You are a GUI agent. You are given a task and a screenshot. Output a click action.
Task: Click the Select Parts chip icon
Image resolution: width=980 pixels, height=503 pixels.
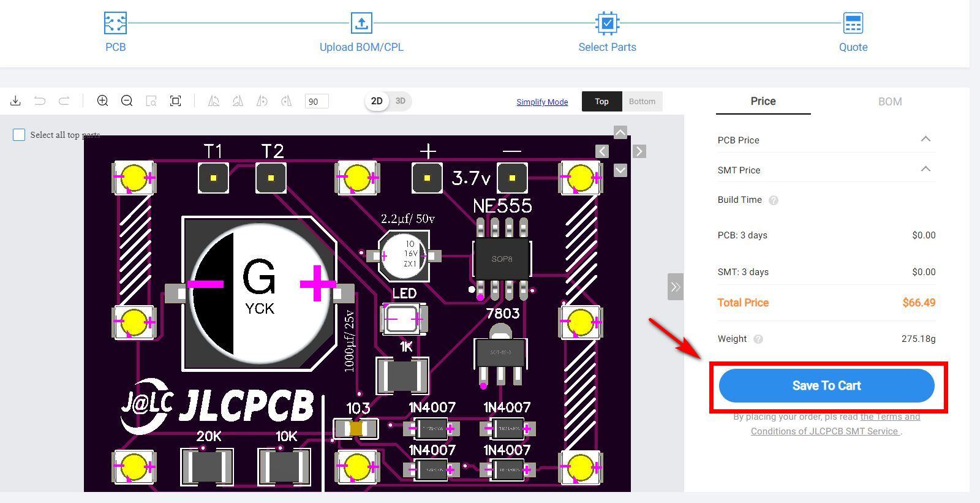607,23
